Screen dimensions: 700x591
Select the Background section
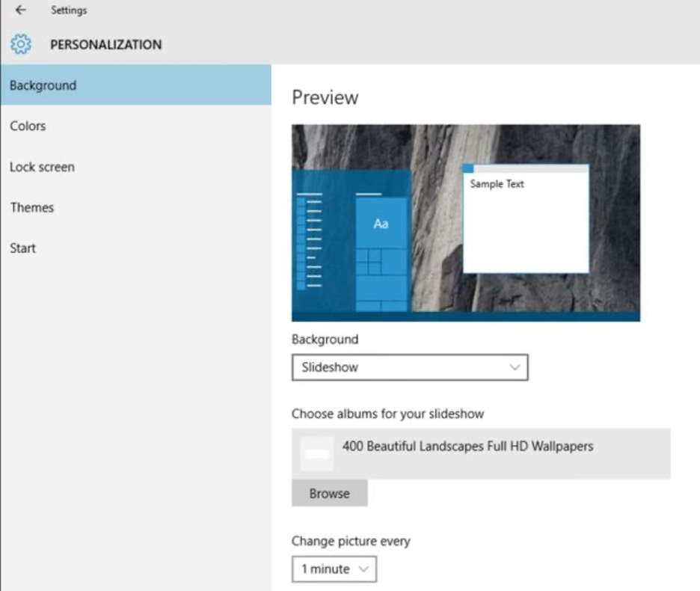pos(135,85)
